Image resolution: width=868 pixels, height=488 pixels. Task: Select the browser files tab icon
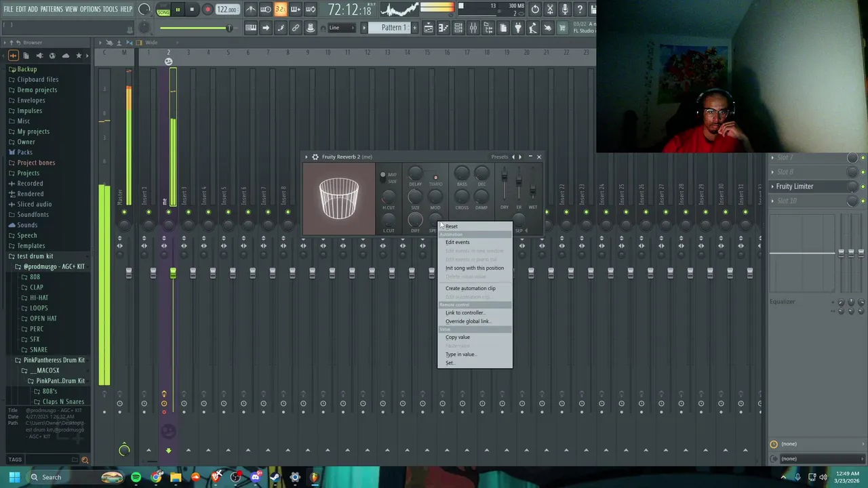point(26,56)
